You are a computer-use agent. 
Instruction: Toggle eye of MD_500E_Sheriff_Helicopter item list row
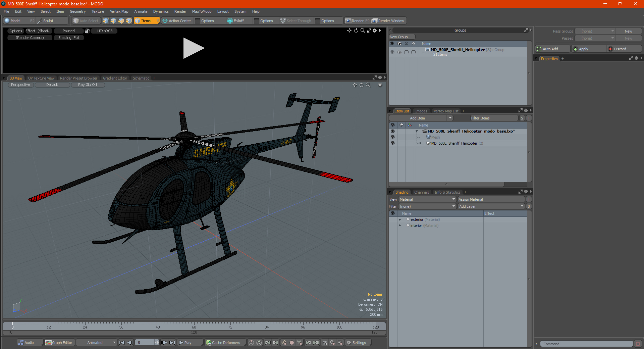coord(392,143)
